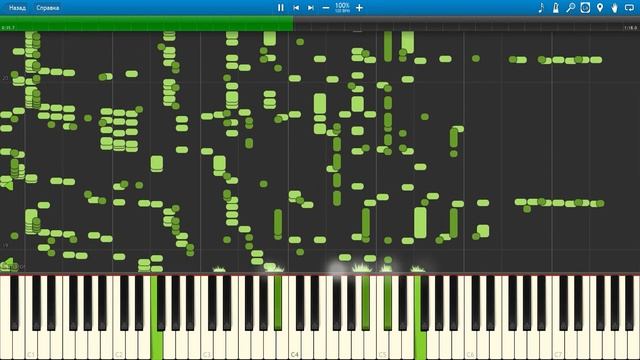Play the C1 white piano key
The width and height of the screenshot is (640, 360).
coord(31,343)
